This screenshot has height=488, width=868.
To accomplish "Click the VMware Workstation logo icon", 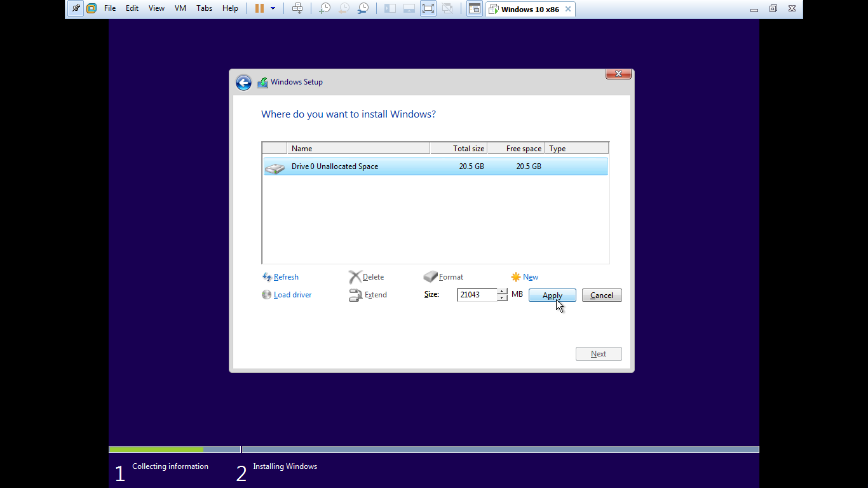I will pos(92,8).
